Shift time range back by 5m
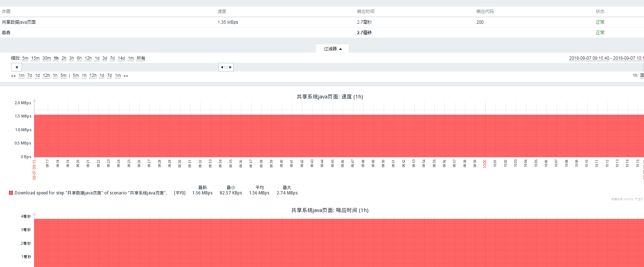This screenshot has height=267, width=644. (63, 76)
